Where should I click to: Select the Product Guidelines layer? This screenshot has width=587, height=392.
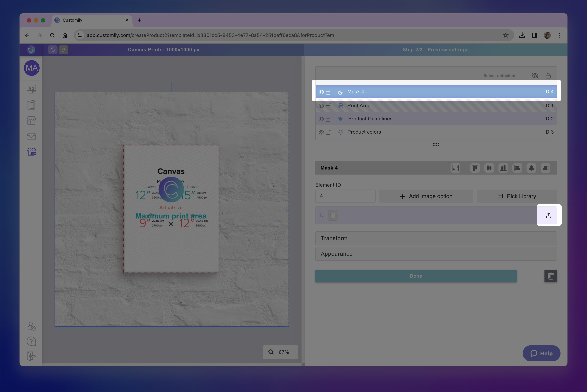coord(370,119)
